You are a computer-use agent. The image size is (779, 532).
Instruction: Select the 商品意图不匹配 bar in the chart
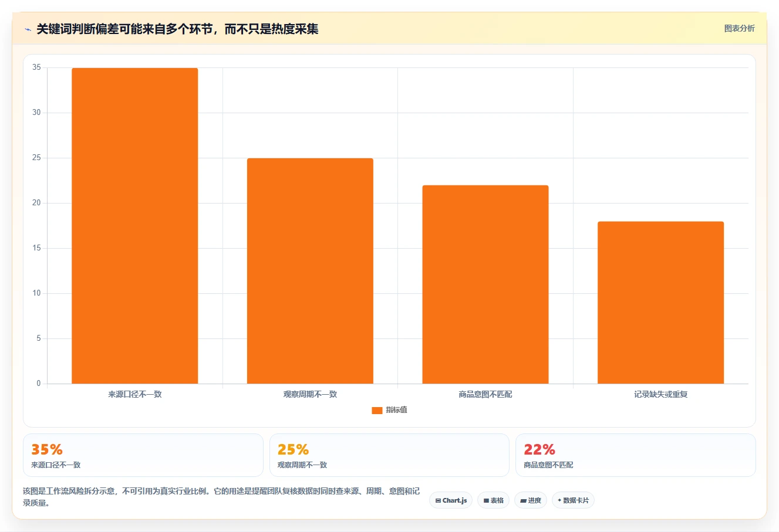pos(485,284)
